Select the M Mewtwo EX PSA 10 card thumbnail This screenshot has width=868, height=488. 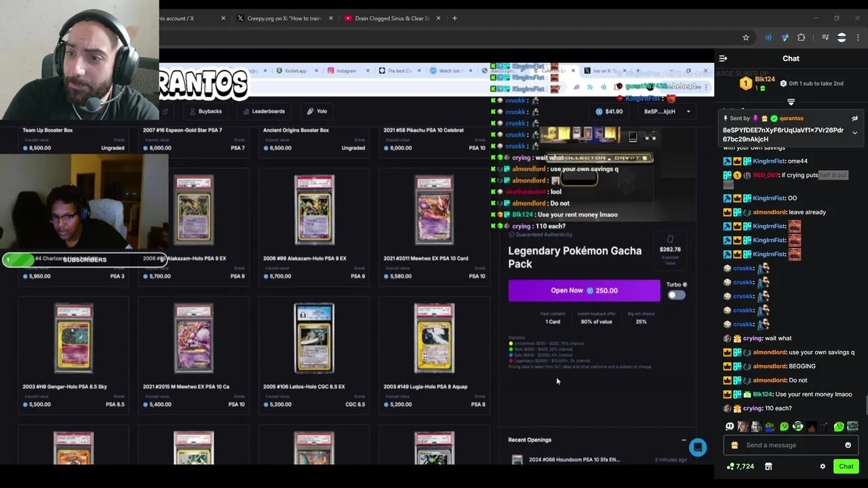[x=193, y=338]
